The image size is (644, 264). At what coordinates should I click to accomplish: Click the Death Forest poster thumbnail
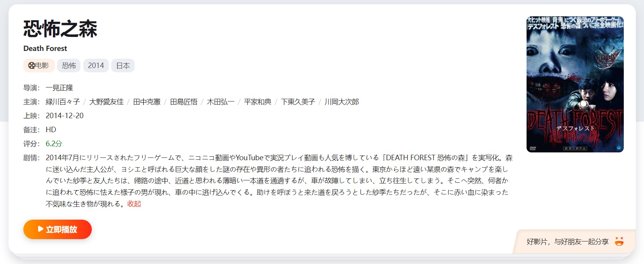click(575, 84)
